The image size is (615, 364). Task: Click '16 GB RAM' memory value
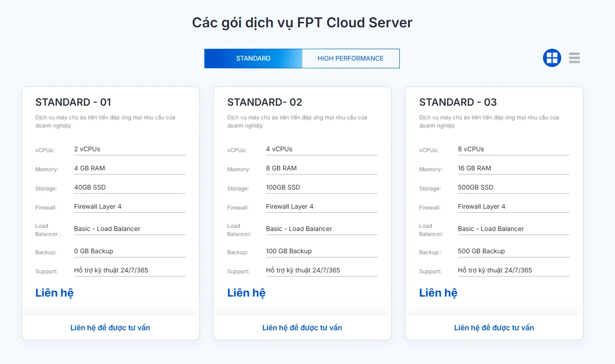pos(475,168)
